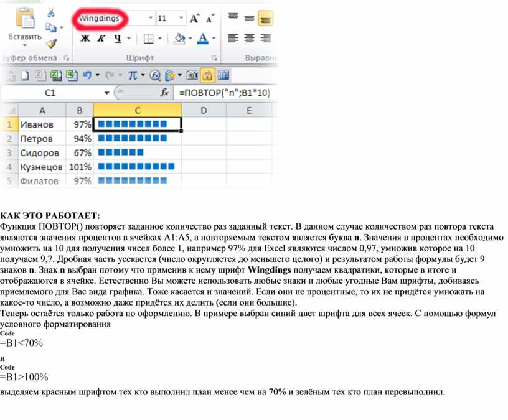508x420 pixels.
Task: Open the underline style dropdown arrow
Action: tap(129, 38)
